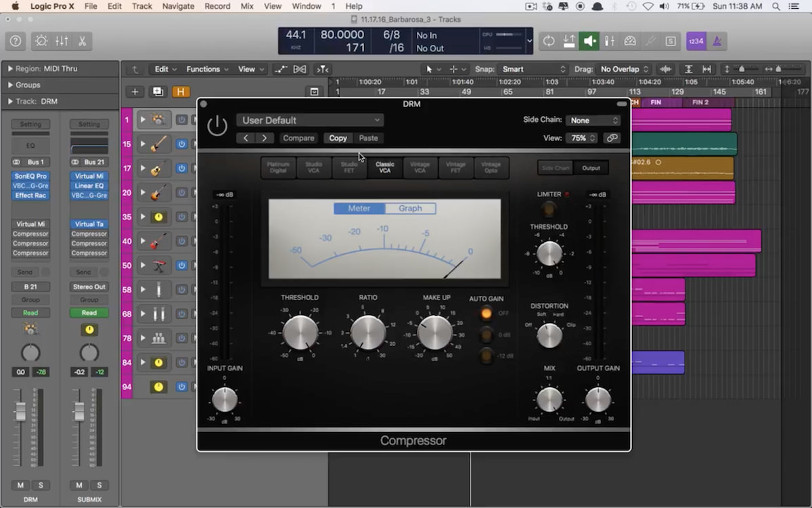The image size is (812, 508).
Task: Open Editors scissors button
Action: 82,41
